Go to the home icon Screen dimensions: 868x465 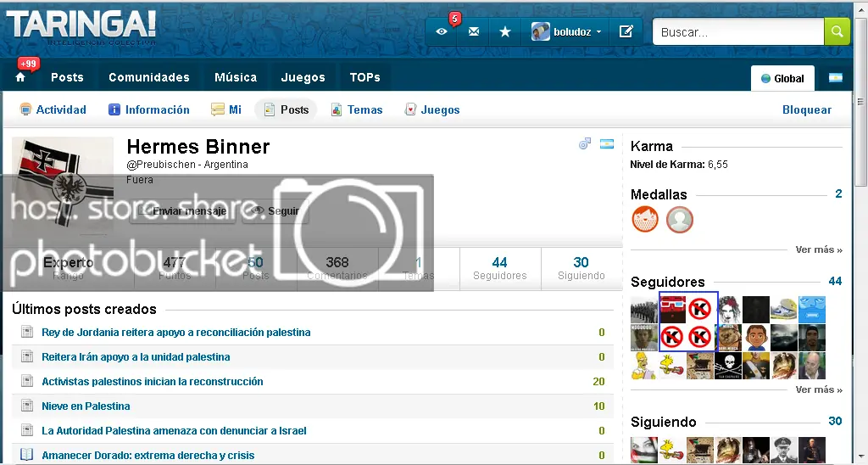click(x=20, y=77)
